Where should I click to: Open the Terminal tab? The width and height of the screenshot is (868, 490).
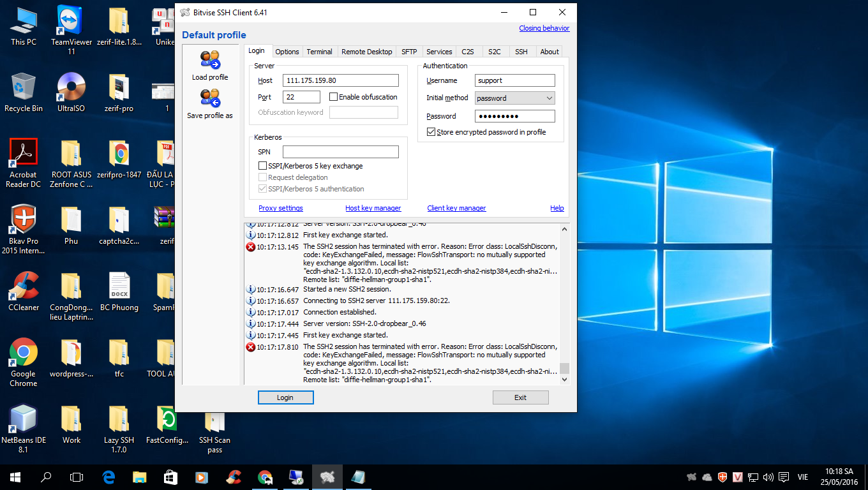pyautogui.click(x=319, y=52)
